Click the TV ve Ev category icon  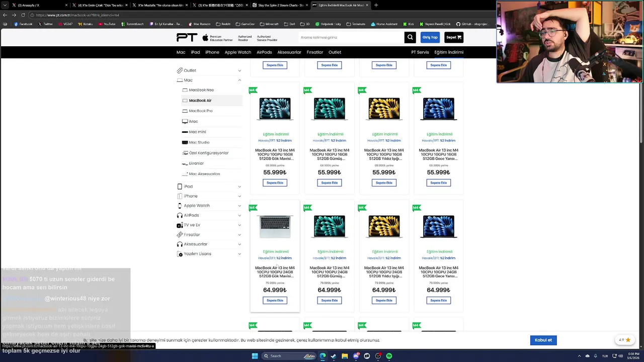pyautogui.click(x=180, y=225)
